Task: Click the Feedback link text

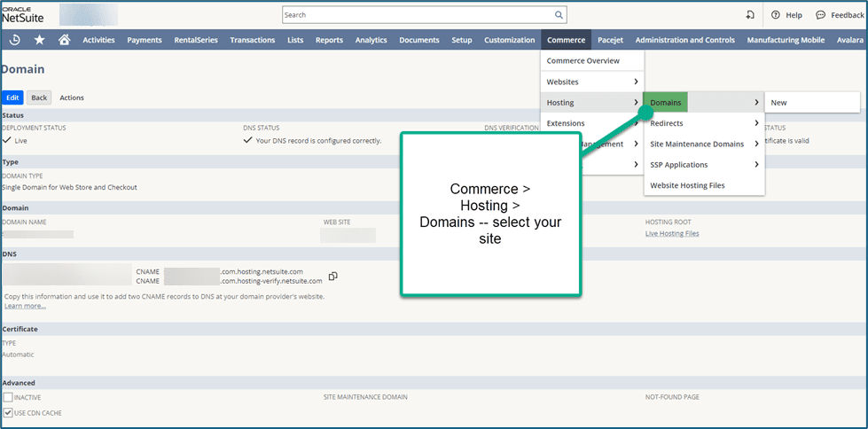Action: (x=847, y=15)
